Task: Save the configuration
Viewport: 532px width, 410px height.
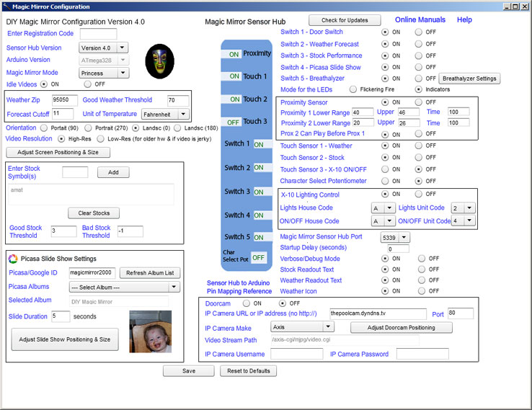Action: (x=189, y=371)
